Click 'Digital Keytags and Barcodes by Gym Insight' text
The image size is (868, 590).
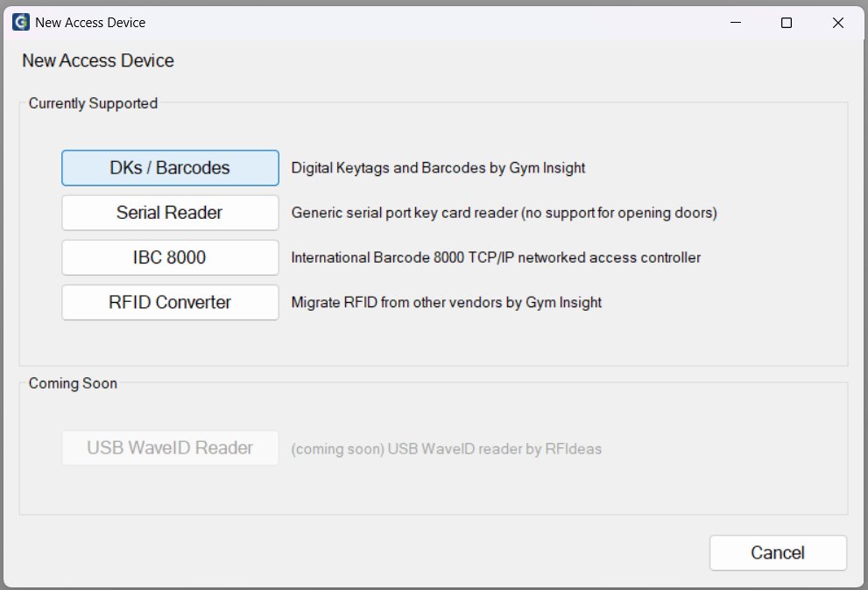pos(438,168)
